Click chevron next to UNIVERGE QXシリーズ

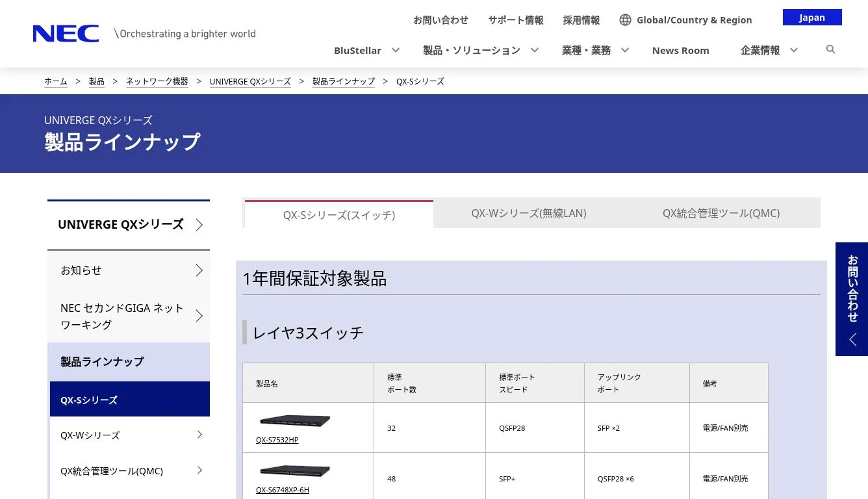pyautogui.click(x=199, y=225)
